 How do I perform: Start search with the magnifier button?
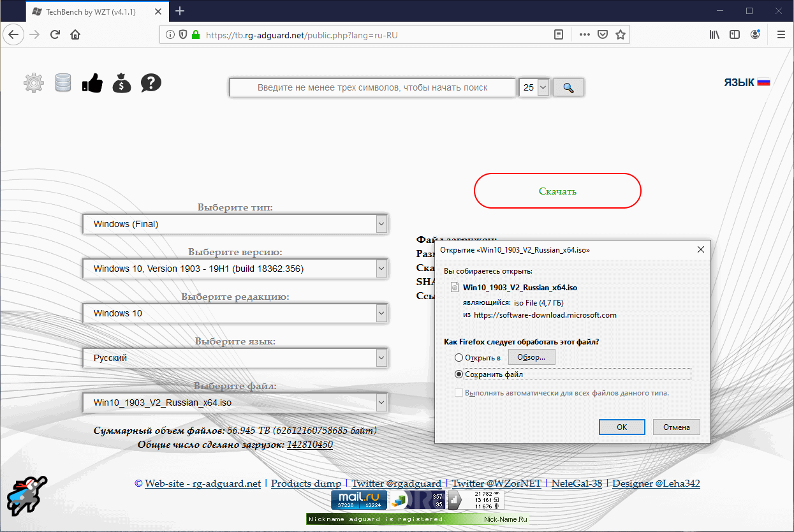(x=568, y=87)
